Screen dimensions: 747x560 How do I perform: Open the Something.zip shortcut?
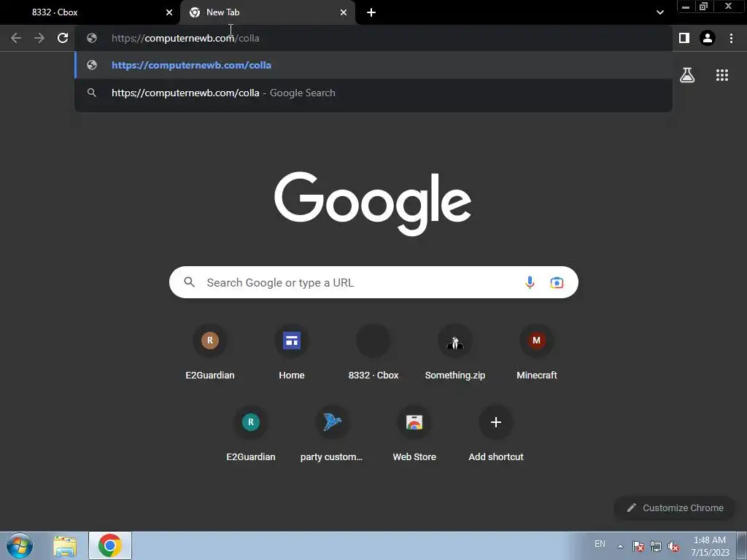[x=455, y=353]
